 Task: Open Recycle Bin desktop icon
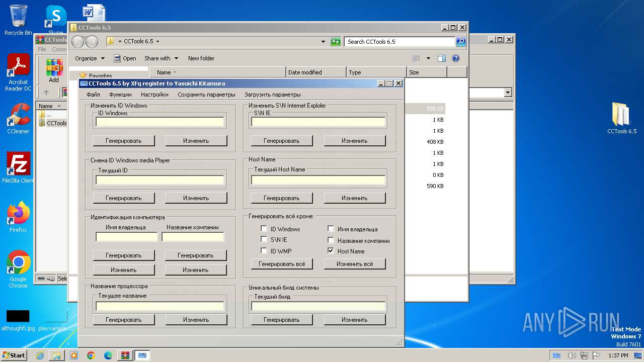coord(18,20)
